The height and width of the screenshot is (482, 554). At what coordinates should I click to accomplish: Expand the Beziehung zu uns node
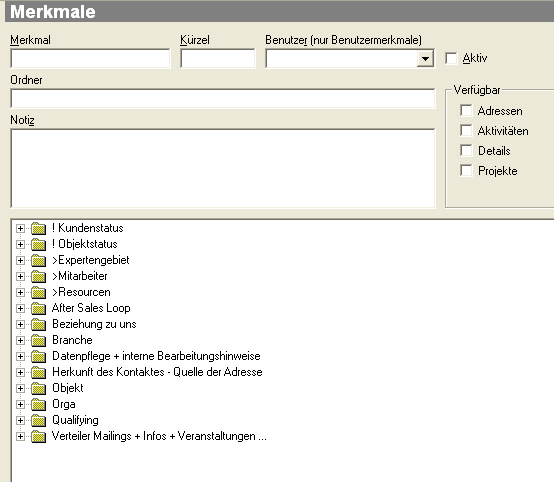pyautogui.click(x=20, y=324)
